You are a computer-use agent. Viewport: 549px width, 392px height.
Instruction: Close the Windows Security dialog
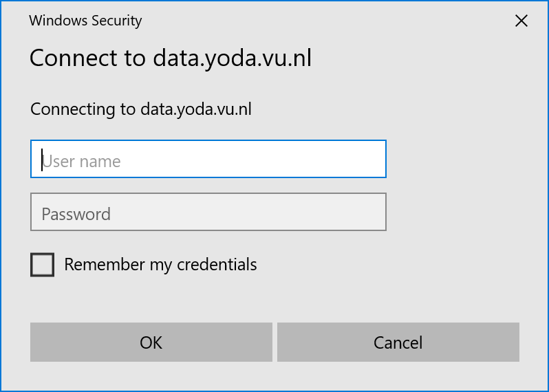tap(521, 21)
